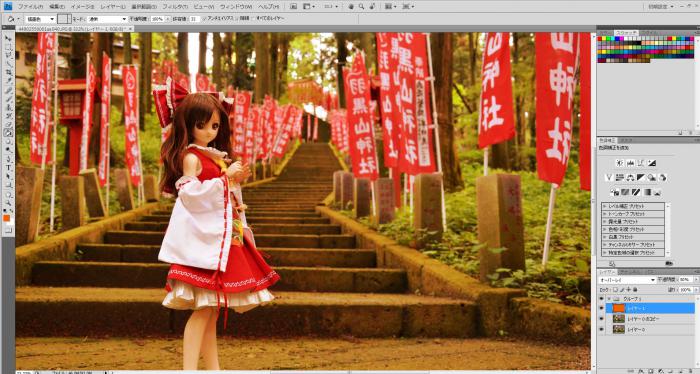700x374 pixels.
Task: Select the Move tool in toolbox
Action: 8,39
